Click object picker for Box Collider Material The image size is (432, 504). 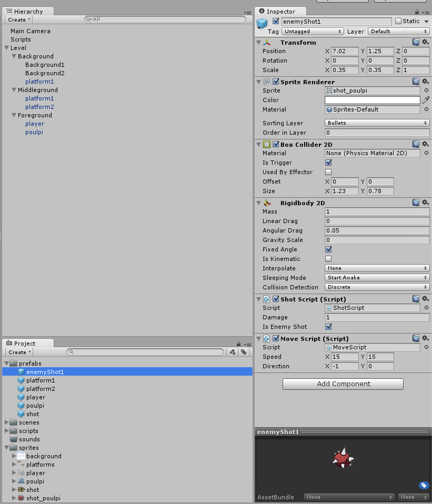coord(426,153)
